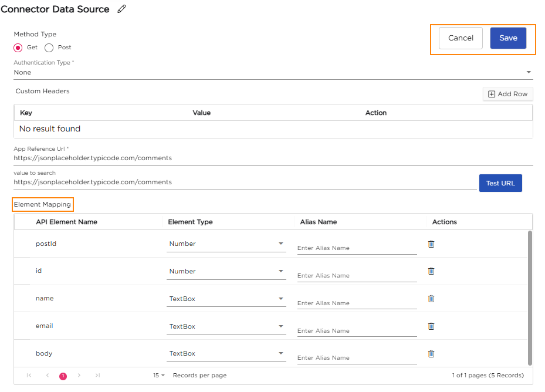Select the Get method radio button

click(x=18, y=48)
